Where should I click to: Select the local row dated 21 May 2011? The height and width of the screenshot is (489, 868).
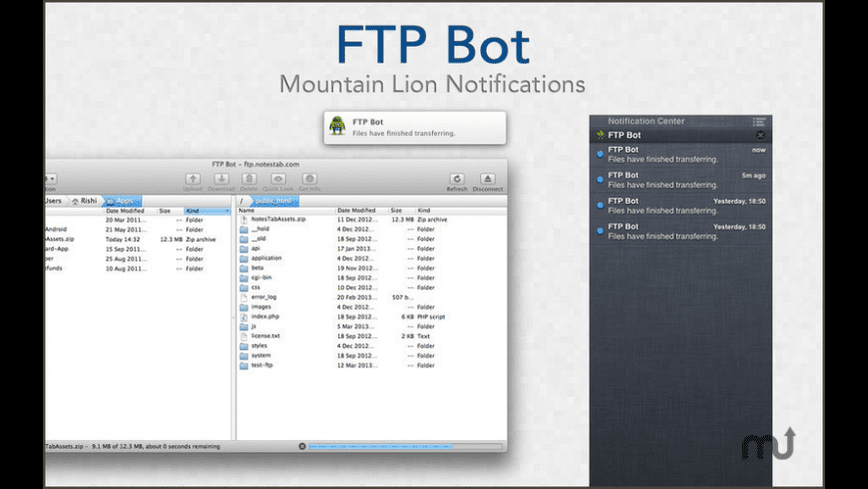(x=139, y=230)
